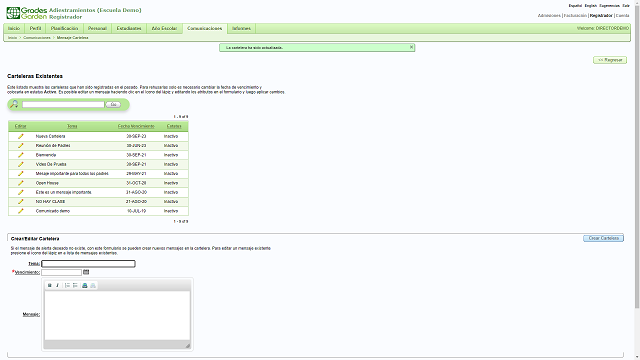Screen dimensions: 640x360
Task: Close the updated-cartelera notification
Action: (x=411, y=47)
